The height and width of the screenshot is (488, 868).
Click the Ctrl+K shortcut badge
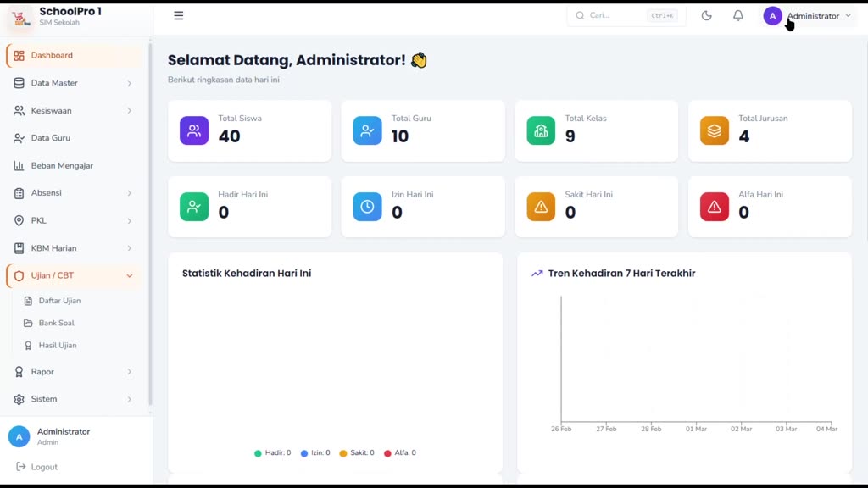tap(662, 15)
